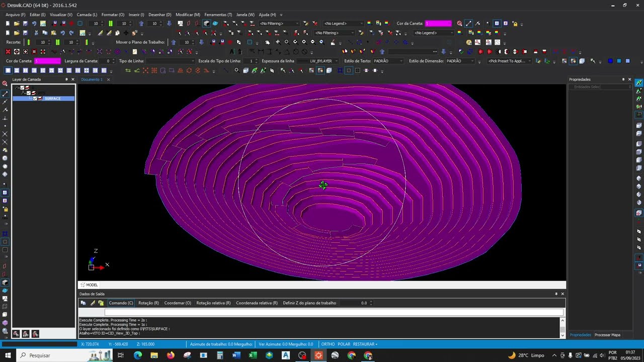Select Coordernar (O) input mode

pos(178,303)
